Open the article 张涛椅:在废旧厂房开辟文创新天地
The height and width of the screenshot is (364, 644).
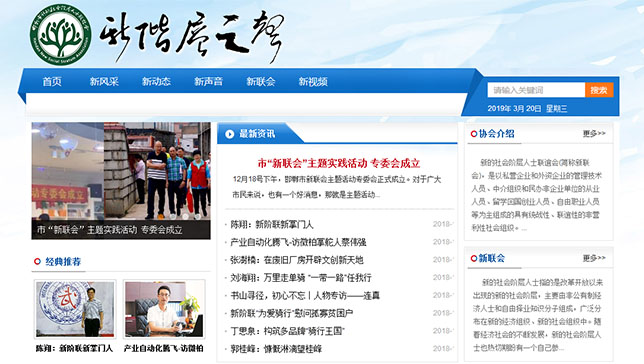tap(297, 260)
